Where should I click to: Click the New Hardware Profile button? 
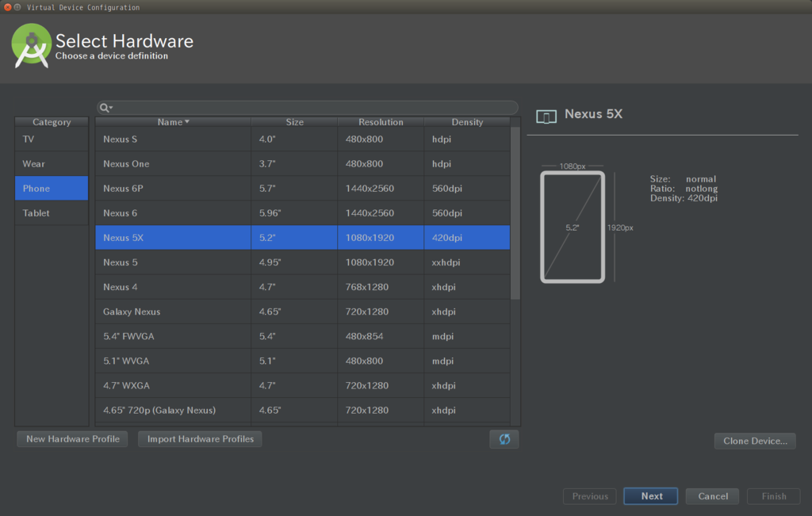click(x=72, y=439)
